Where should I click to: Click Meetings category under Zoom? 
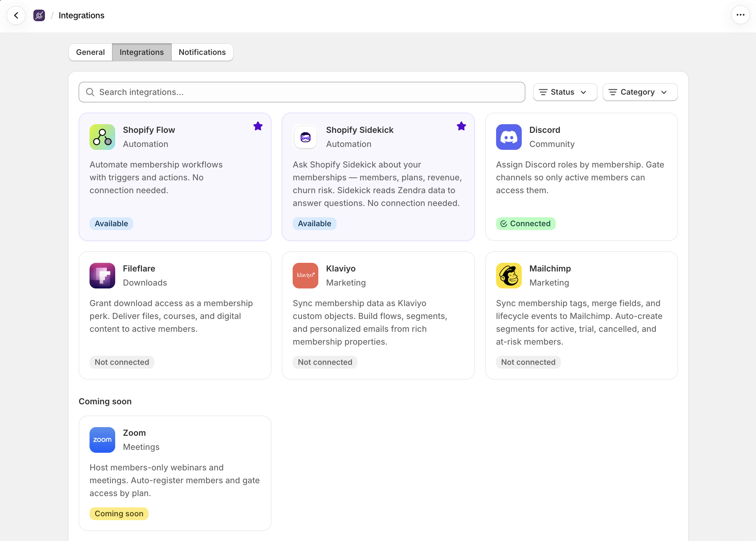tap(141, 447)
